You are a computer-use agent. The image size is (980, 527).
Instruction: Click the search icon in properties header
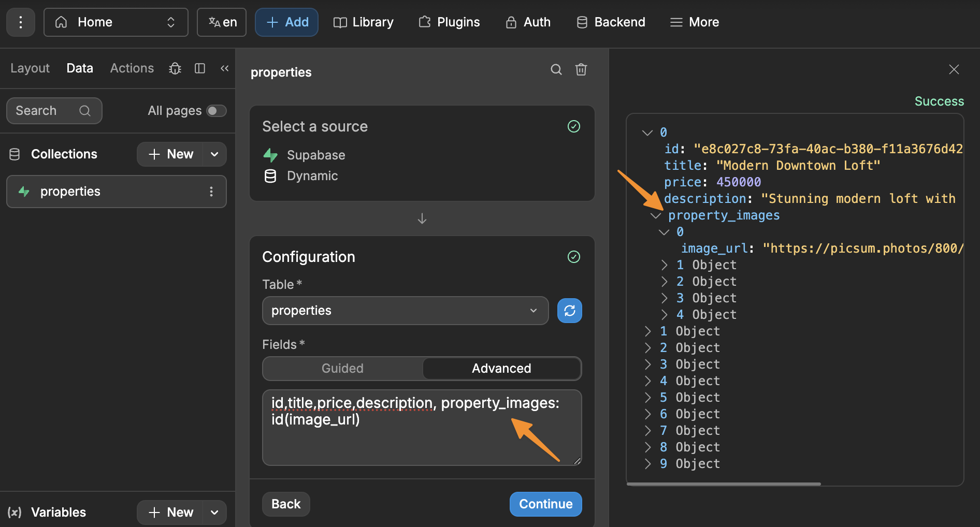556,70
